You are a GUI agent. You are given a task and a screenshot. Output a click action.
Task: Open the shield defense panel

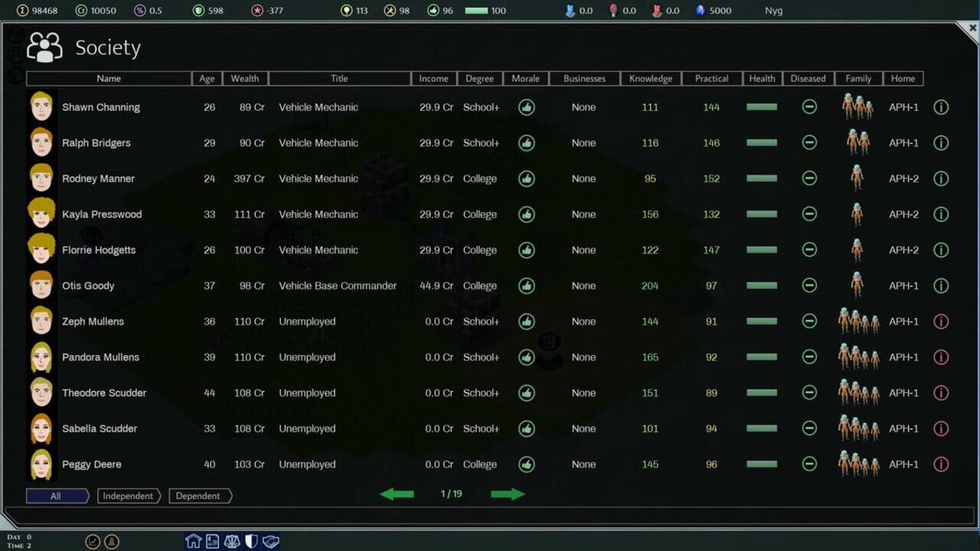coord(250,541)
